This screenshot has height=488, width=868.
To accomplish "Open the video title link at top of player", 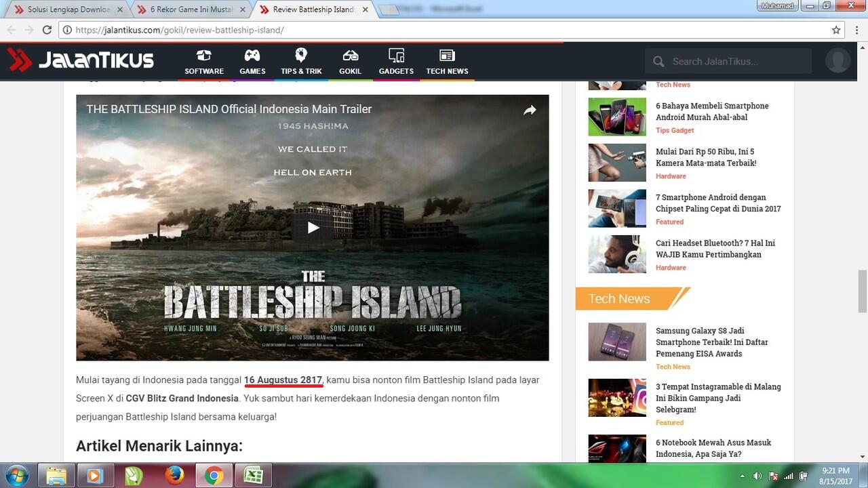I will click(x=229, y=109).
